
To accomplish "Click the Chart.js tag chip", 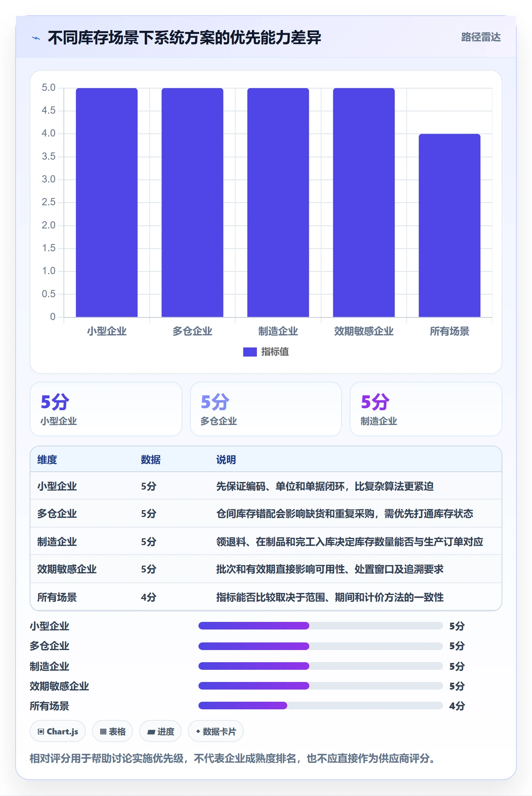I will click(x=58, y=731).
